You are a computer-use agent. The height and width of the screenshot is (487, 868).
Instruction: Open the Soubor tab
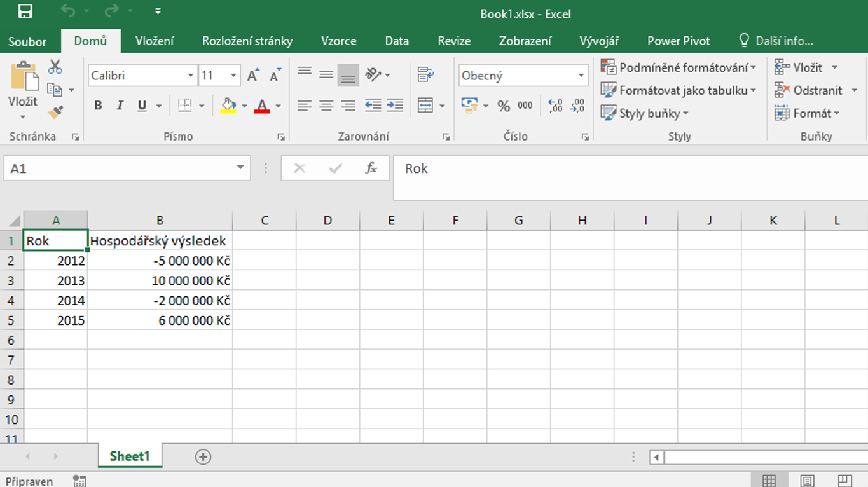pyautogui.click(x=27, y=41)
